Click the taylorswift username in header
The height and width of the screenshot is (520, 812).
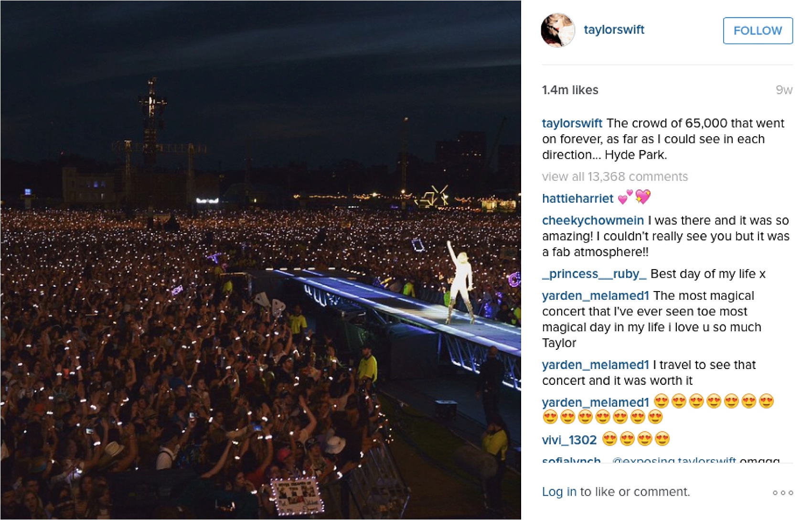click(x=614, y=30)
